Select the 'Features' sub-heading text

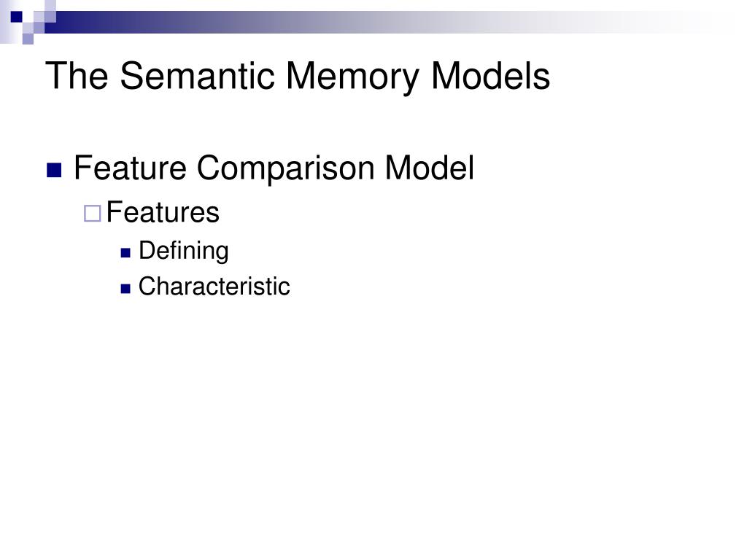(x=163, y=212)
